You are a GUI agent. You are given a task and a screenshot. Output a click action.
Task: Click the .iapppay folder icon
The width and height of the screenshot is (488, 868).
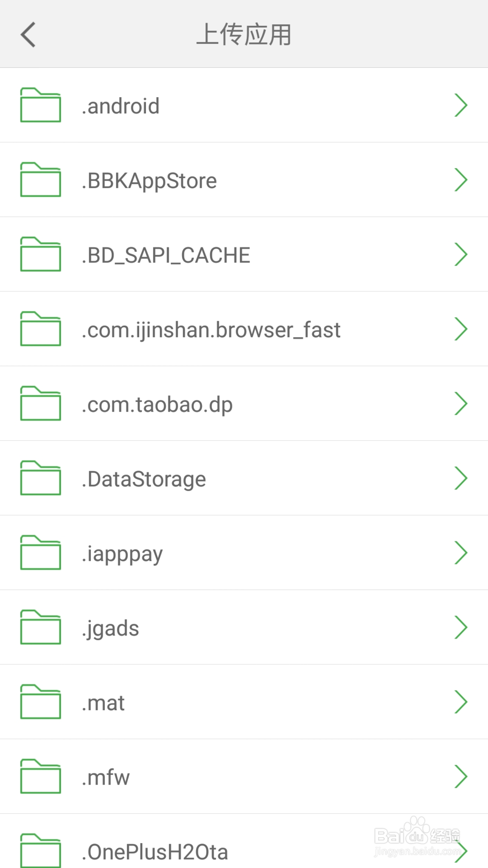point(41,553)
